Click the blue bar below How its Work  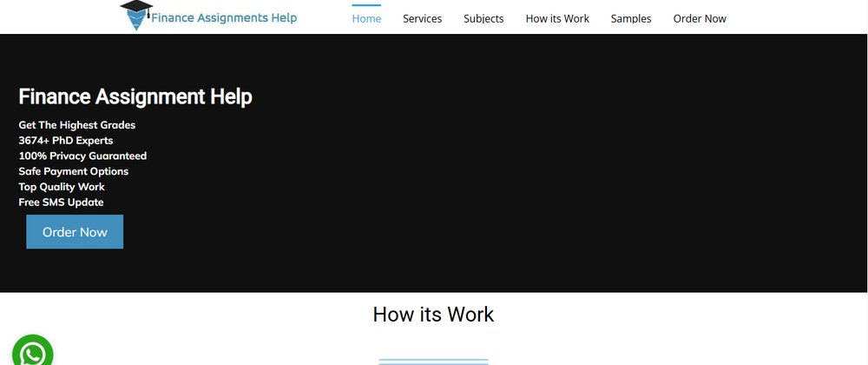pyautogui.click(x=433, y=361)
